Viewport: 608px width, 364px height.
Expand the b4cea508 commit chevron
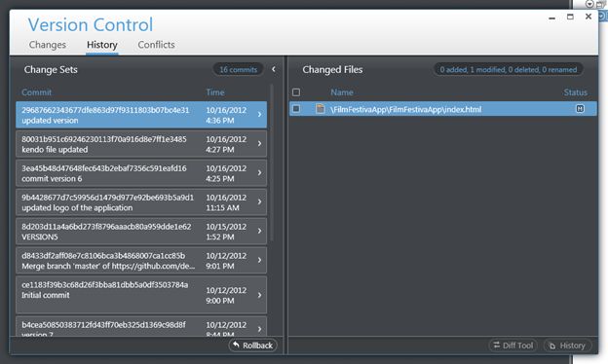point(259,329)
